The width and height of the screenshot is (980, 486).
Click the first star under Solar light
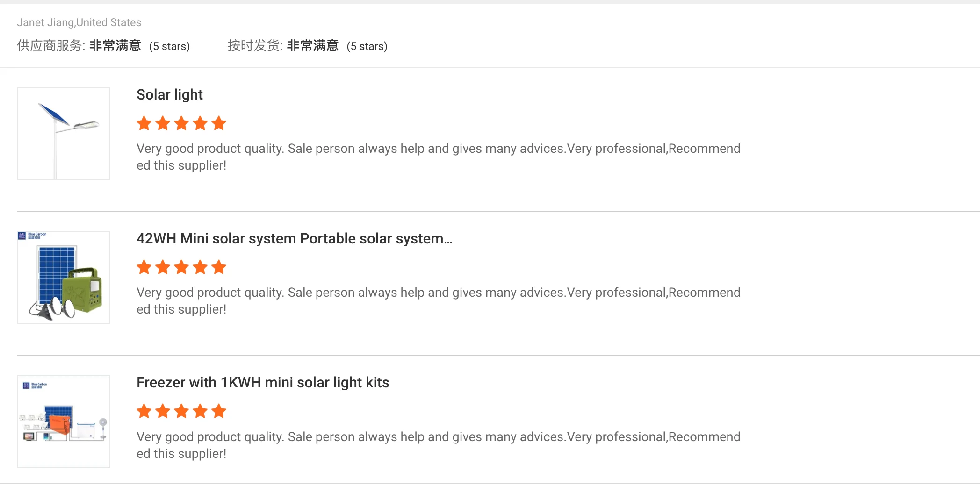click(144, 123)
